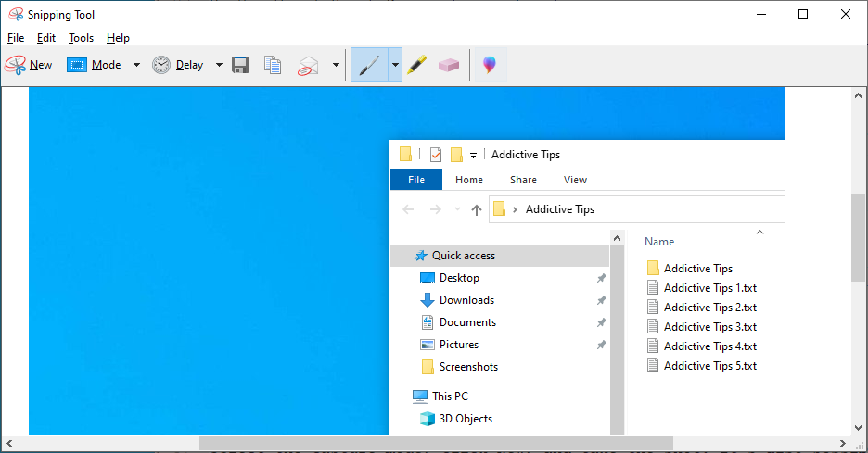
Task: Click the folder icon in address bar
Action: (x=499, y=208)
